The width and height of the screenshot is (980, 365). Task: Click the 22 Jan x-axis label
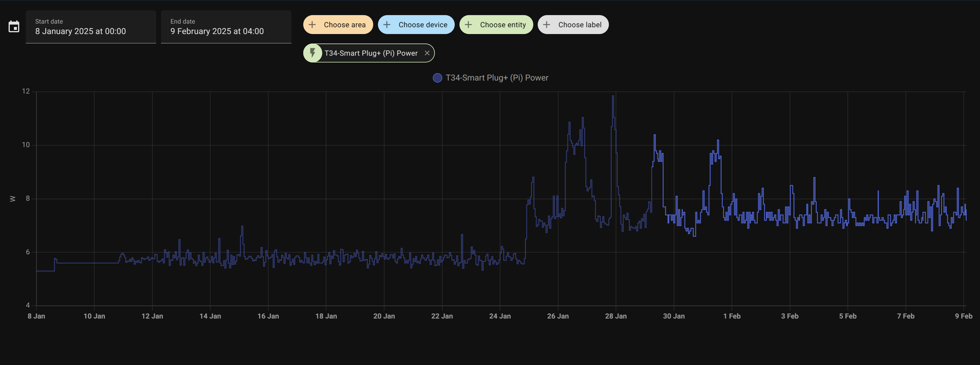tap(442, 316)
